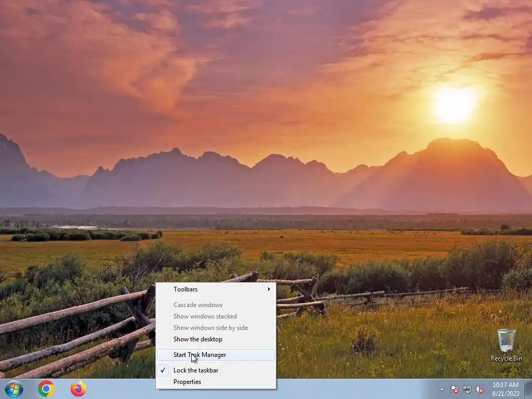The height and width of the screenshot is (399, 532).
Task: Click the Show desktop strip beside clock
Action: coord(528,389)
